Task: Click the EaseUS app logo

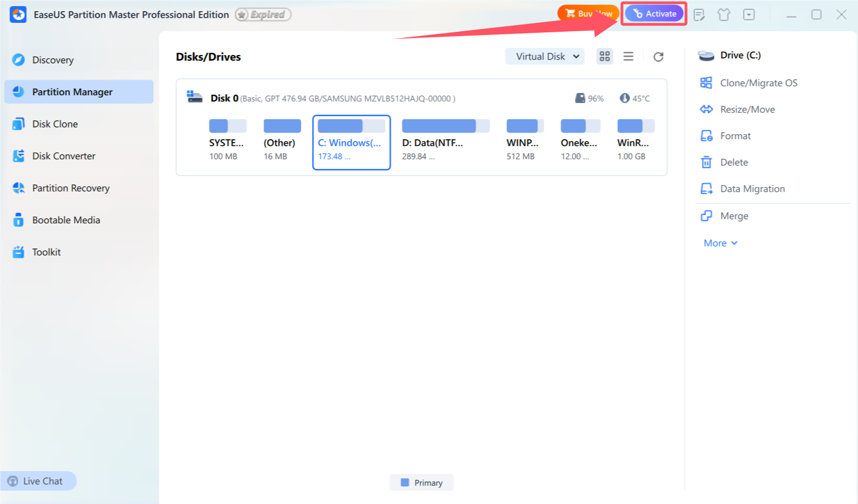Action: [18, 14]
